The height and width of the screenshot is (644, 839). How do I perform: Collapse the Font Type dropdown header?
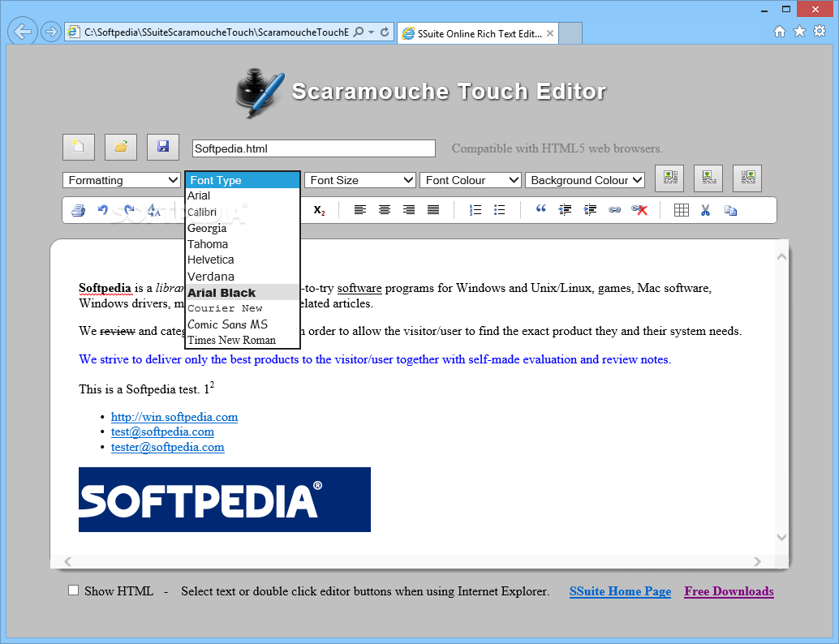pos(243,180)
